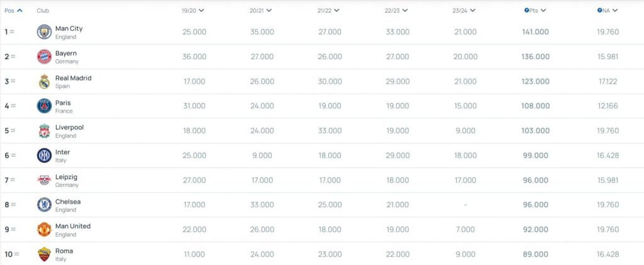
Task: Click the Man City club crest
Action: 45,32
